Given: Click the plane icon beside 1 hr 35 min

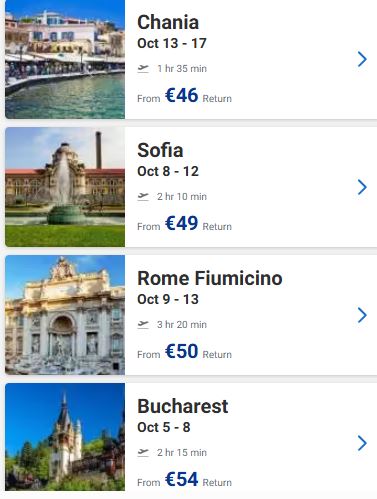Looking at the screenshot, I should point(143,69).
